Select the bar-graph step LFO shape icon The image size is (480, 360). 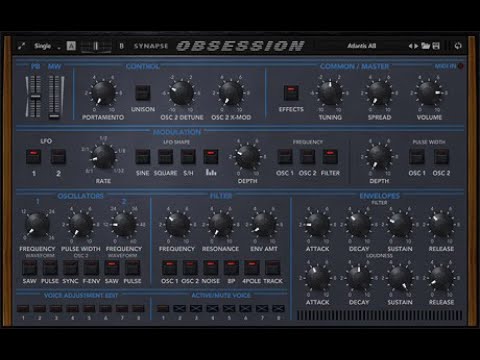point(211,156)
